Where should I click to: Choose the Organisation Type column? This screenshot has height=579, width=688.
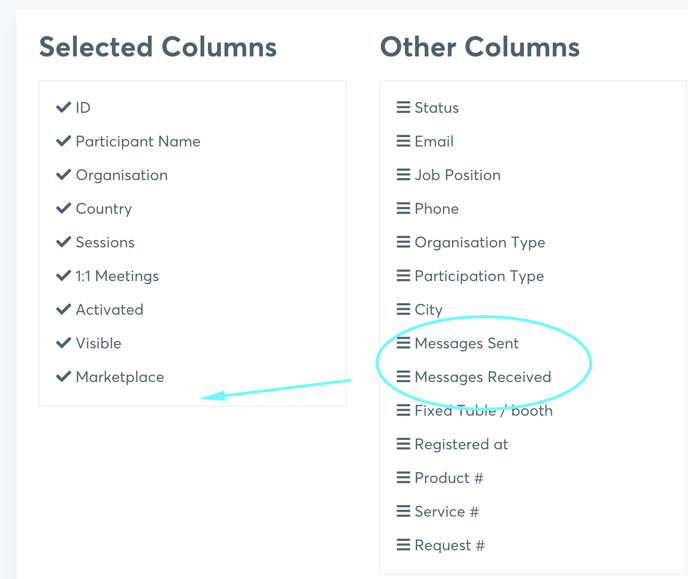coord(480,243)
